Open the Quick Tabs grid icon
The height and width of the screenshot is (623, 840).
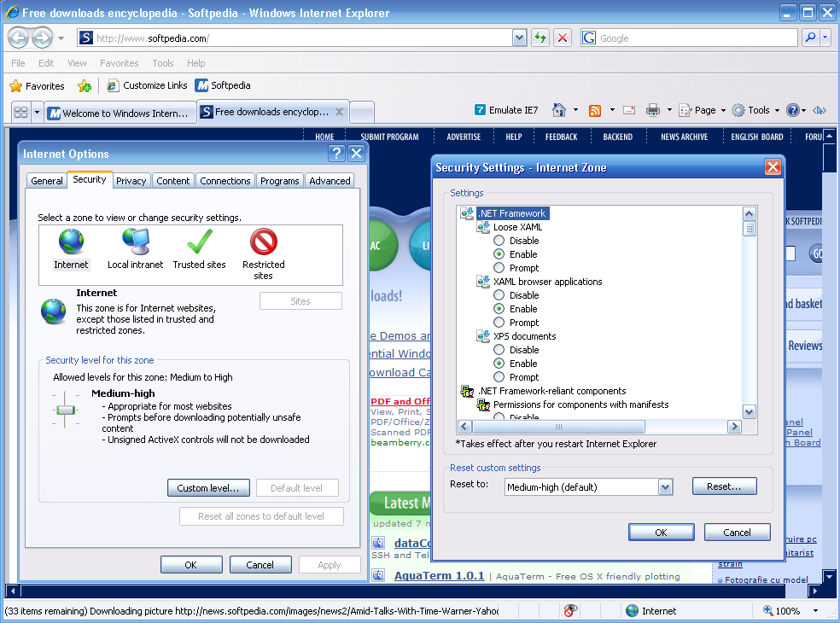[20, 113]
